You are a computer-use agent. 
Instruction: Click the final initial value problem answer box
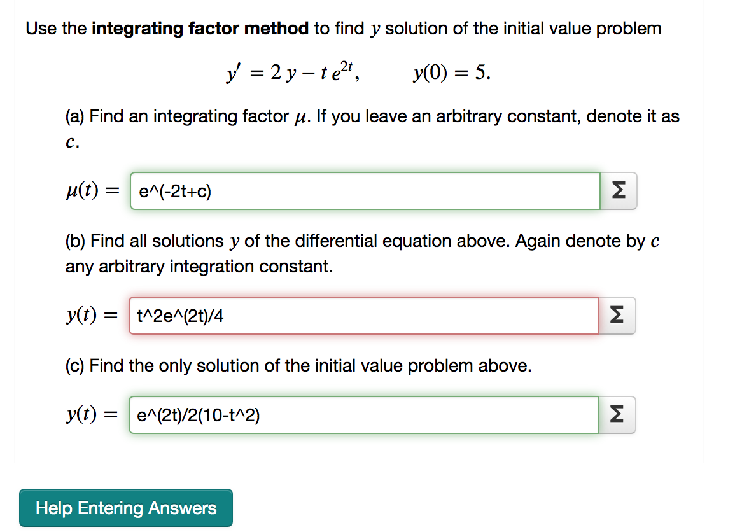[363, 414]
